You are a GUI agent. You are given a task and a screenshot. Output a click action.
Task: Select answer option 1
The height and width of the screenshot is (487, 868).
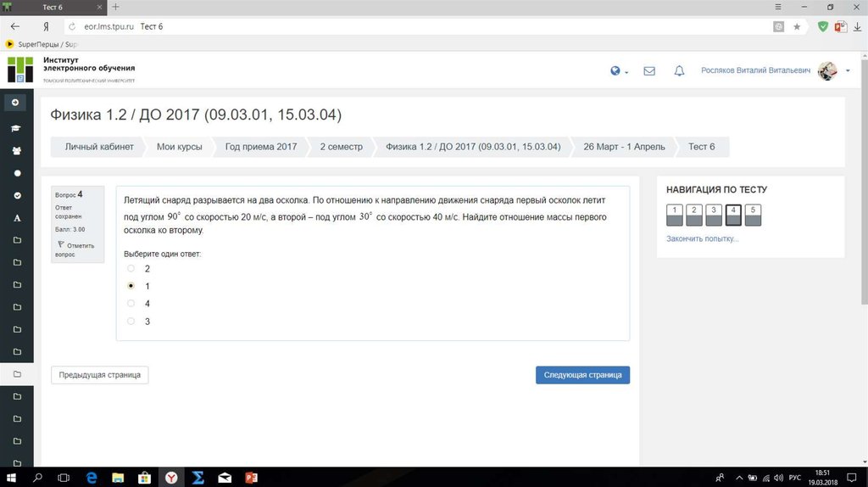click(x=131, y=286)
